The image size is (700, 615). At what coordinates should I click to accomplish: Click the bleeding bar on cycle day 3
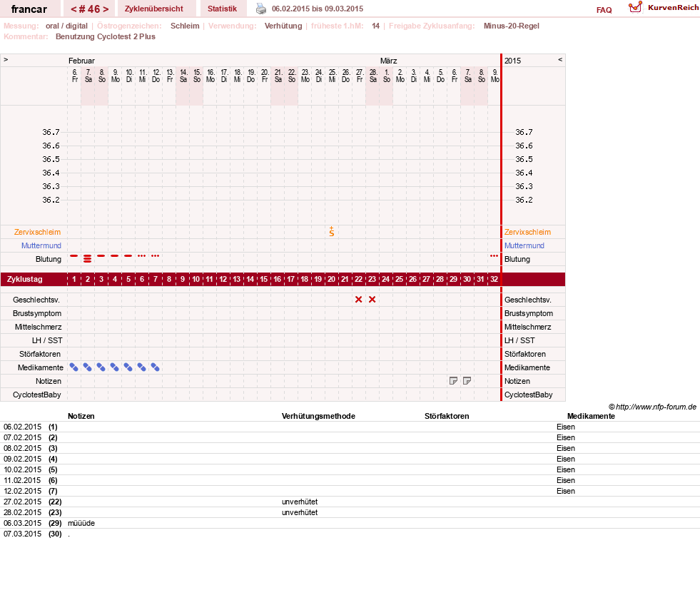101,255
